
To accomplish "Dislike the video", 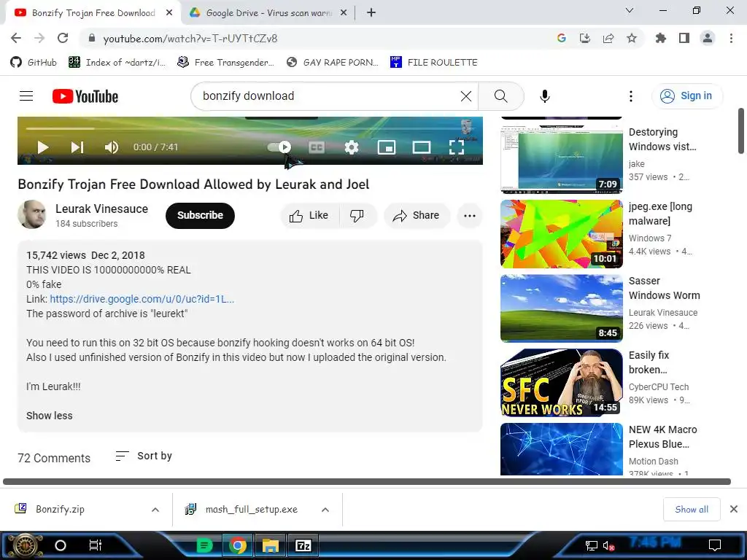I will click(x=357, y=216).
